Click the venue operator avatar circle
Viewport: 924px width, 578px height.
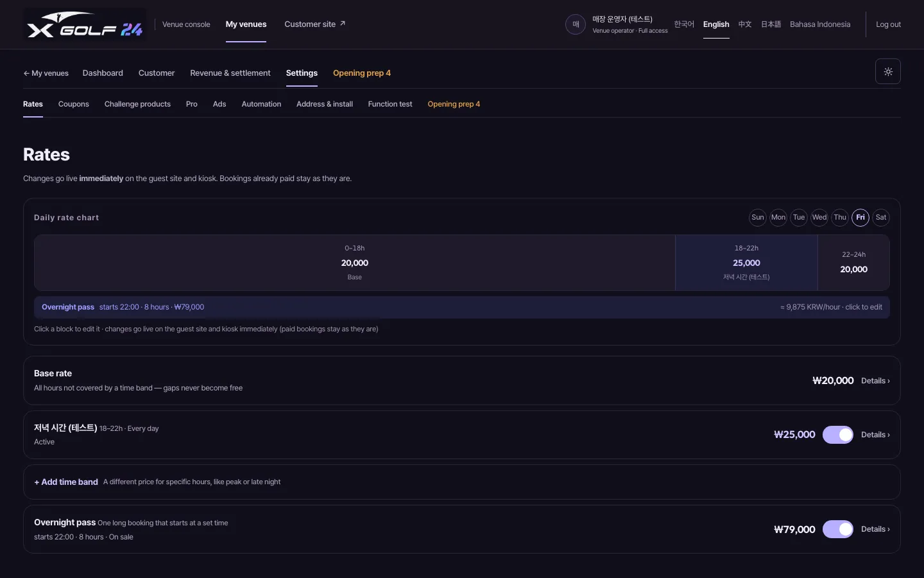(x=576, y=24)
